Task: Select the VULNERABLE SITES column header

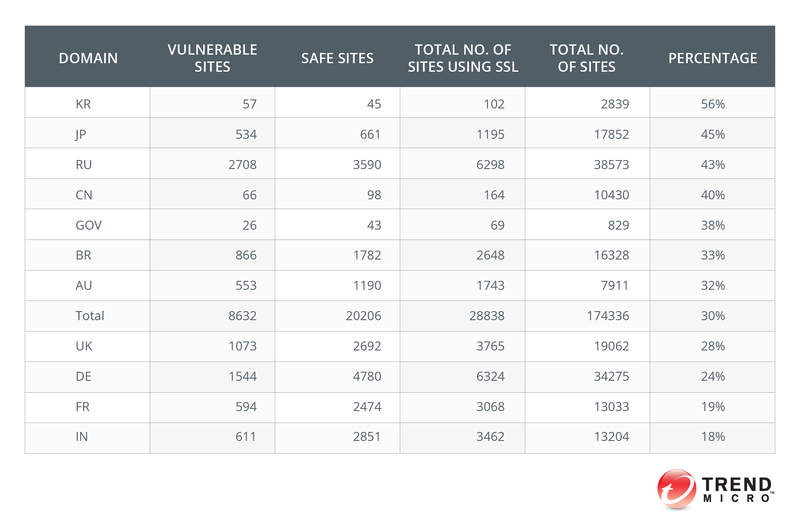Action: pyautogui.click(x=212, y=58)
